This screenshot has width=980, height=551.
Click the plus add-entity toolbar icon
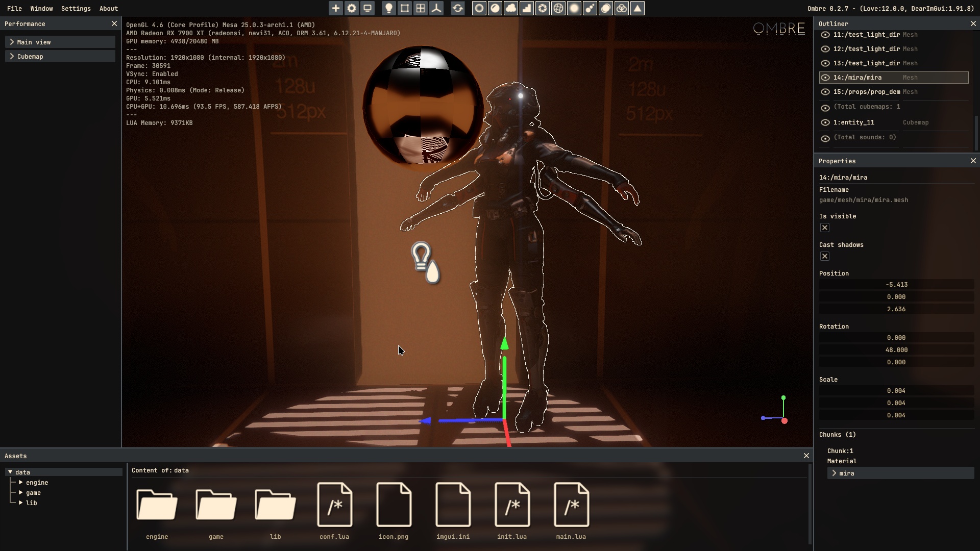pos(335,8)
